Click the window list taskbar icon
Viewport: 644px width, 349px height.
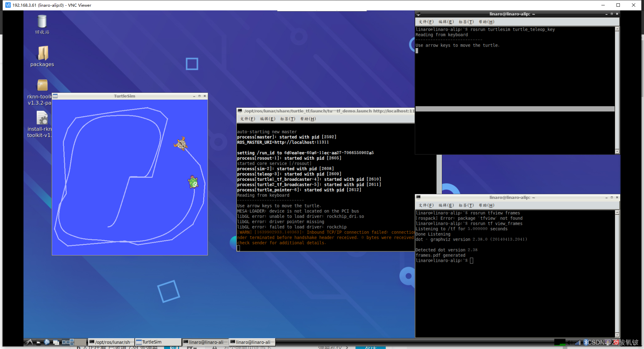coord(56,342)
